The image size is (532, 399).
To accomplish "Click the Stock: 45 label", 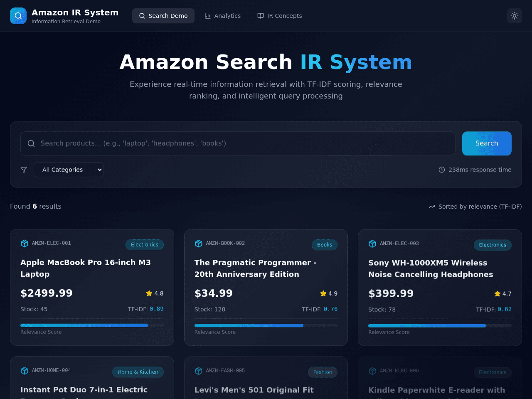I will [x=34, y=309].
